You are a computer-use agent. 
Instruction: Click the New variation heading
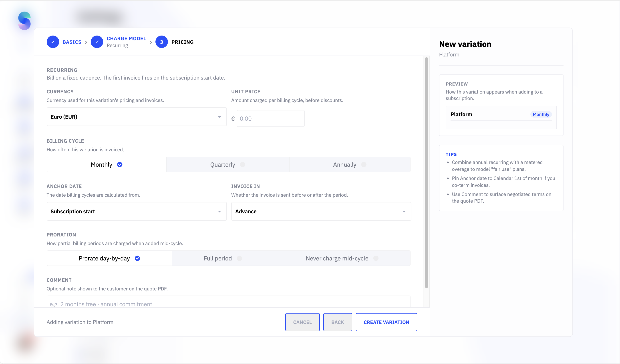click(x=465, y=44)
